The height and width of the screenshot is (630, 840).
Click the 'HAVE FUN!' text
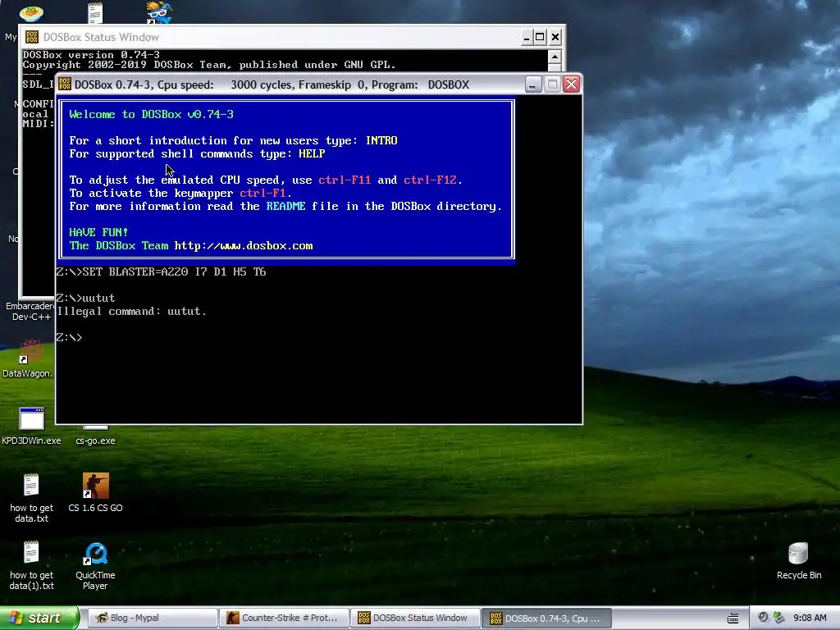pyautogui.click(x=98, y=232)
